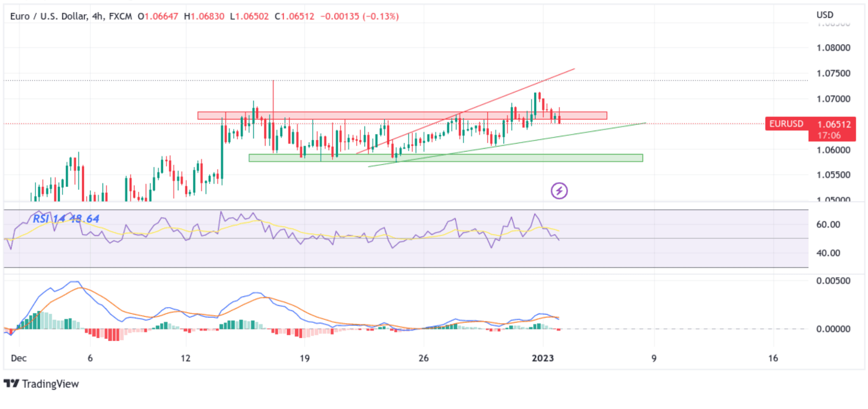Image resolution: width=868 pixels, height=409 pixels.
Task: Click the high price value H1.06830
Action: 204,17
